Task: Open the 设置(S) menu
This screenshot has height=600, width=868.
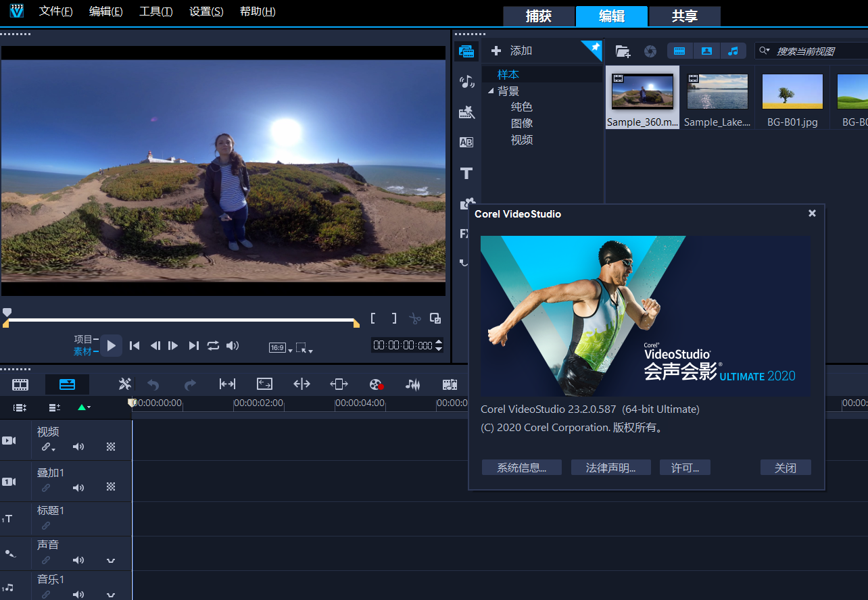Action: tap(206, 11)
